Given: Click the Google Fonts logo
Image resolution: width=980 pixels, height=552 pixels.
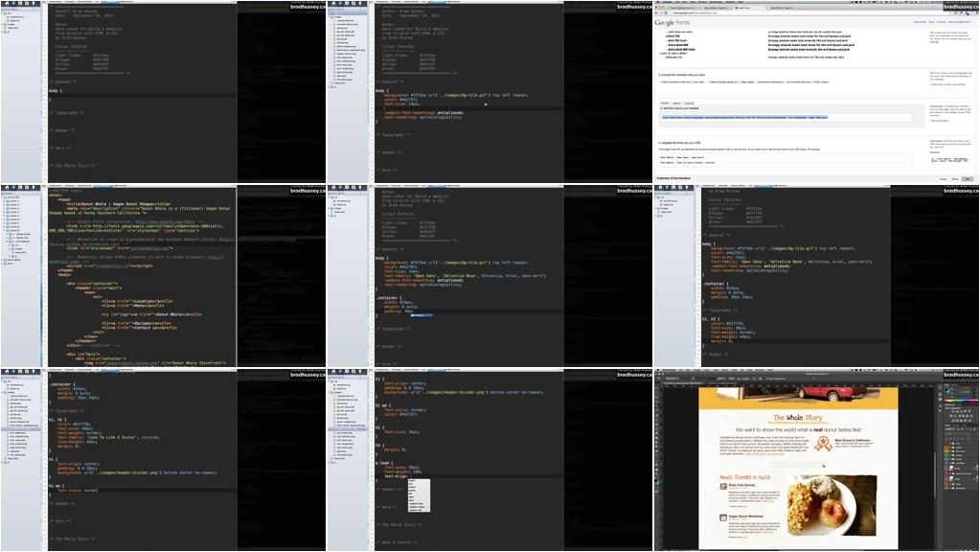Looking at the screenshot, I should click(x=672, y=22).
